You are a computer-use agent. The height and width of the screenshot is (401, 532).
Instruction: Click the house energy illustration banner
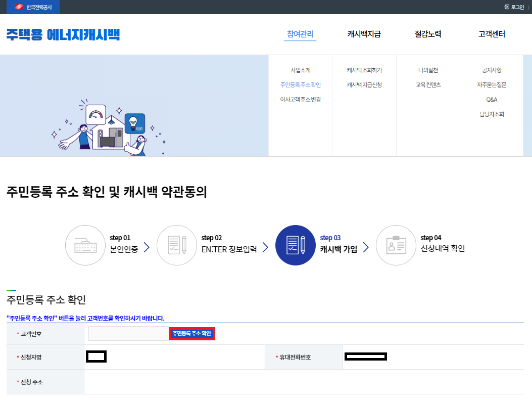tap(109, 127)
